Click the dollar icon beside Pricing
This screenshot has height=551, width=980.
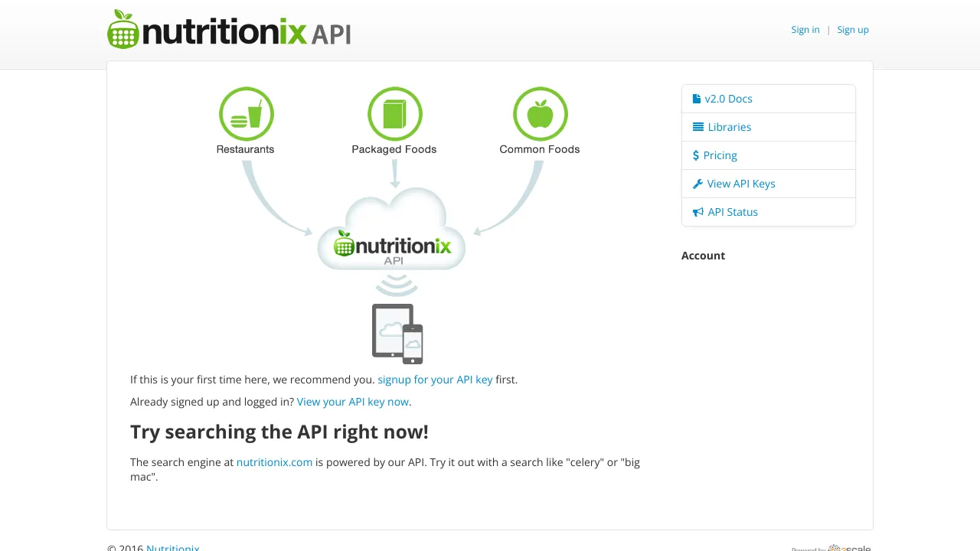tap(696, 155)
